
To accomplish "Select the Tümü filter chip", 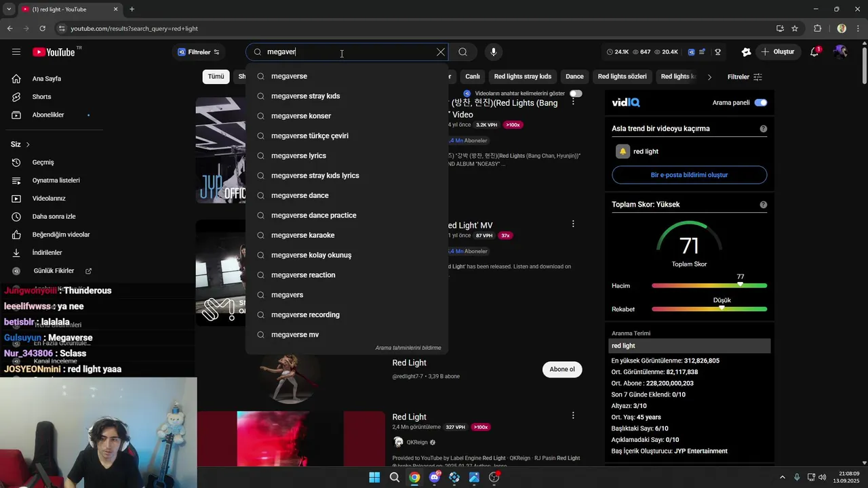I will coord(216,77).
